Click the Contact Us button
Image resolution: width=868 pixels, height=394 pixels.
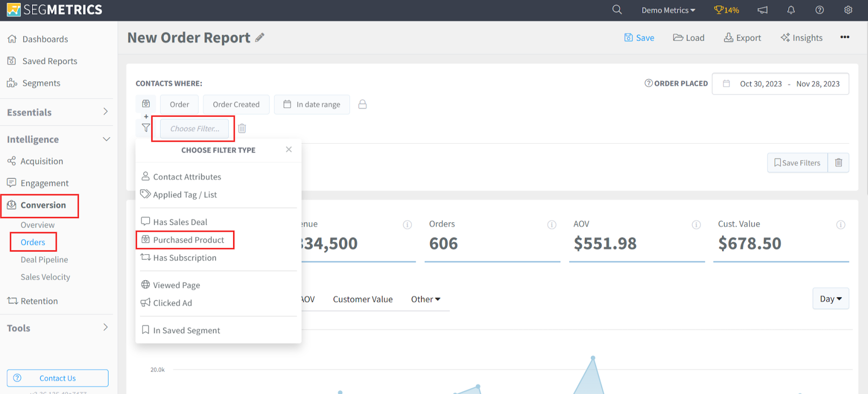[x=58, y=378]
